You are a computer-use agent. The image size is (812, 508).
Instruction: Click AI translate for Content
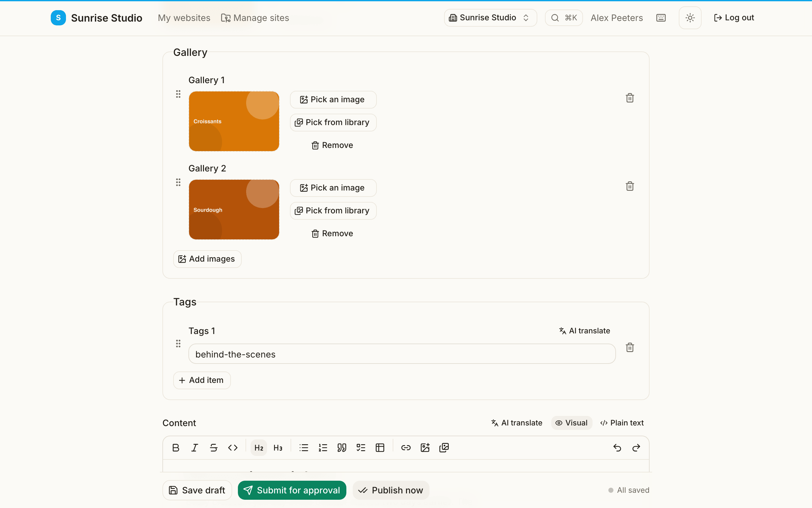[x=517, y=423]
